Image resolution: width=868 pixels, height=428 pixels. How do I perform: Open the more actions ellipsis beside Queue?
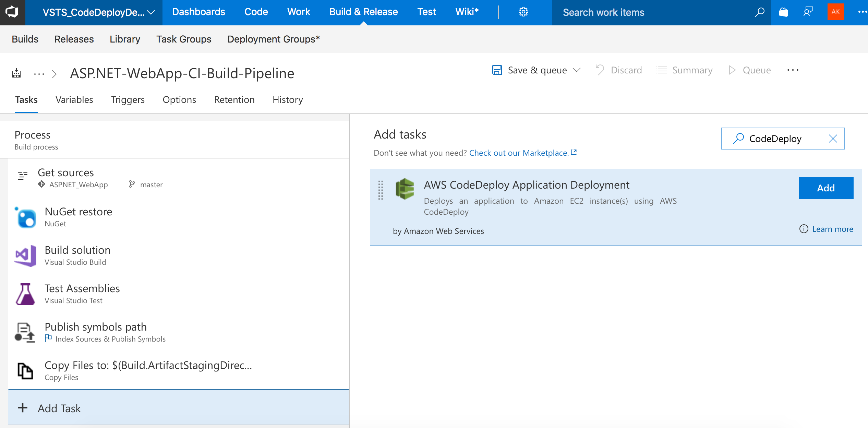click(793, 70)
